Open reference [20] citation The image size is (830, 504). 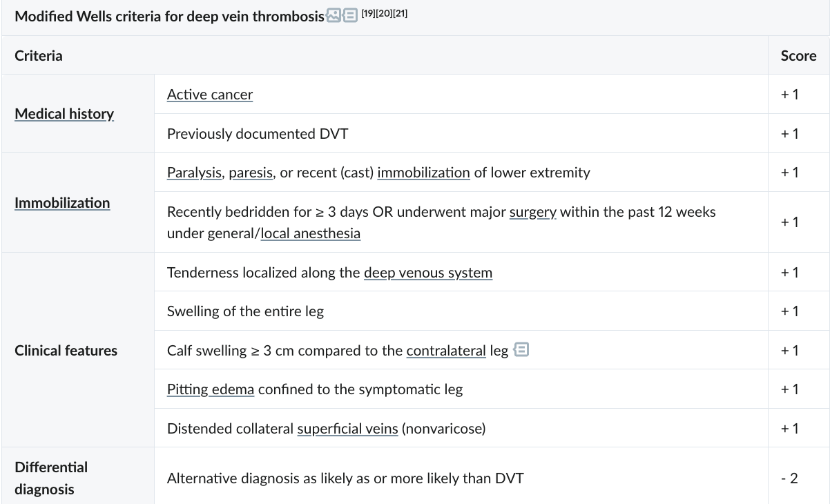pyautogui.click(x=385, y=13)
